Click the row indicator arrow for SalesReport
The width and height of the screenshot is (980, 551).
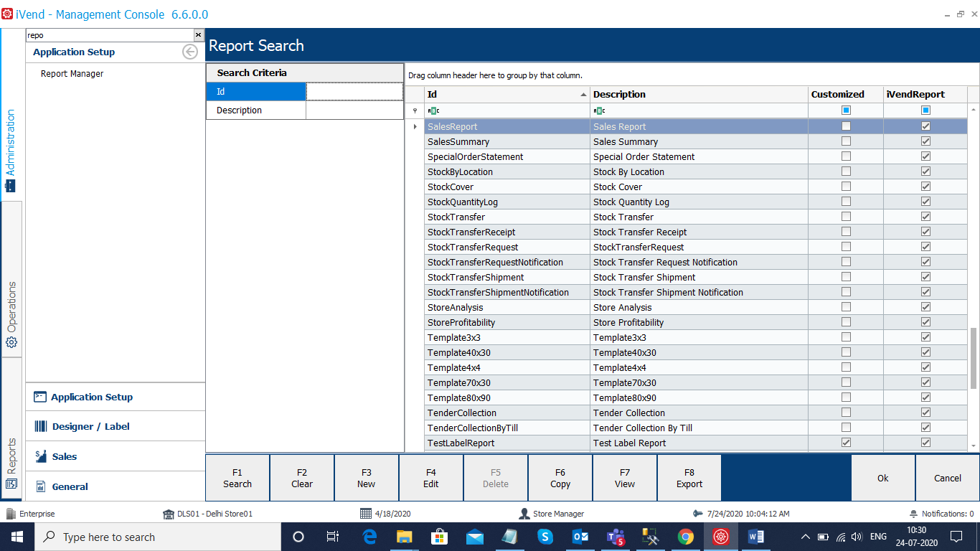click(x=415, y=127)
